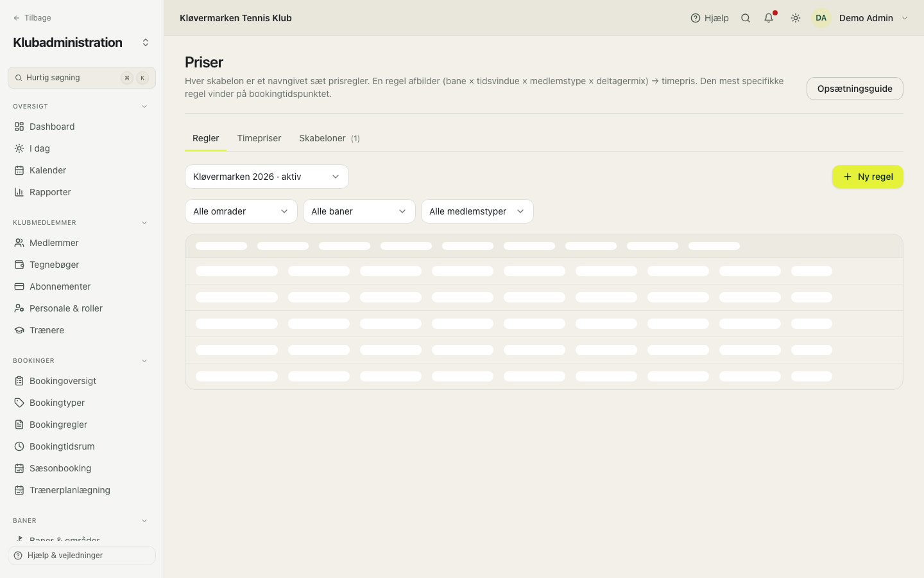Open Bookingtyper in sidebar
Screen dimensions: 924x578
(x=81, y=403)
